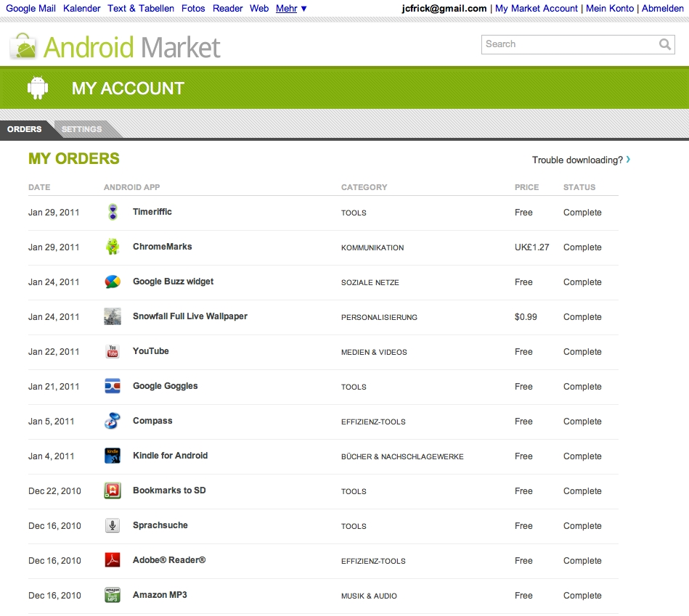Image resolution: width=689 pixels, height=616 pixels.
Task: Click the KOMMUNIKATION category text
Action: click(372, 247)
